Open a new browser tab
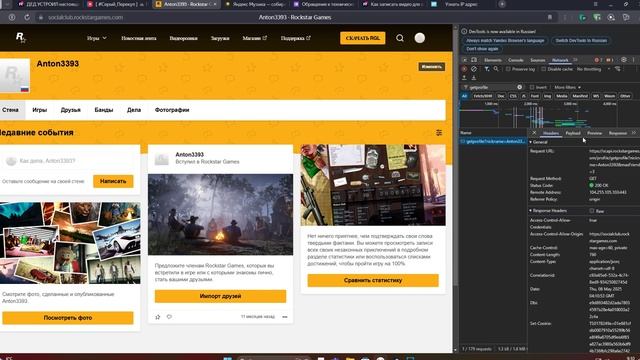The image size is (640, 360). click(x=502, y=4)
